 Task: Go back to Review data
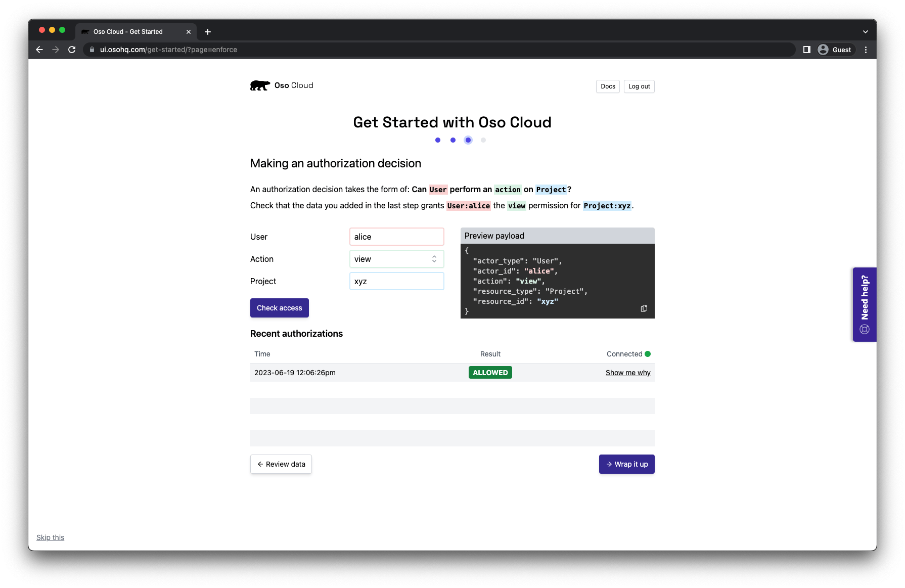click(x=281, y=464)
